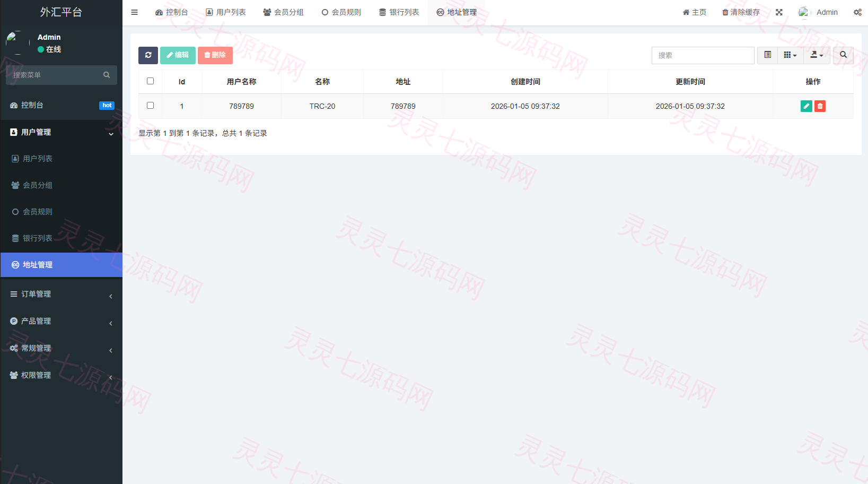Click the TRC-20 name cell
868x484 pixels.
pos(322,106)
